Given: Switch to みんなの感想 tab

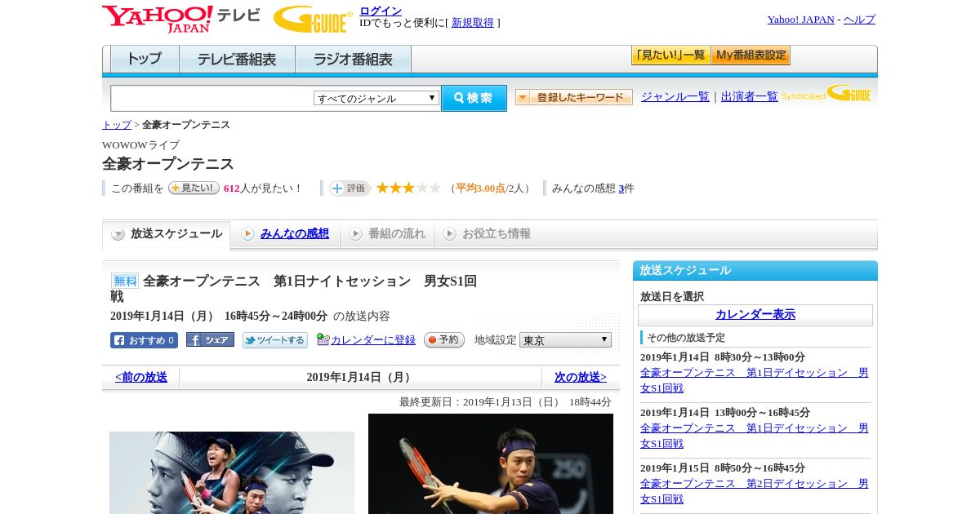Looking at the screenshot, I should click(294, 233).
